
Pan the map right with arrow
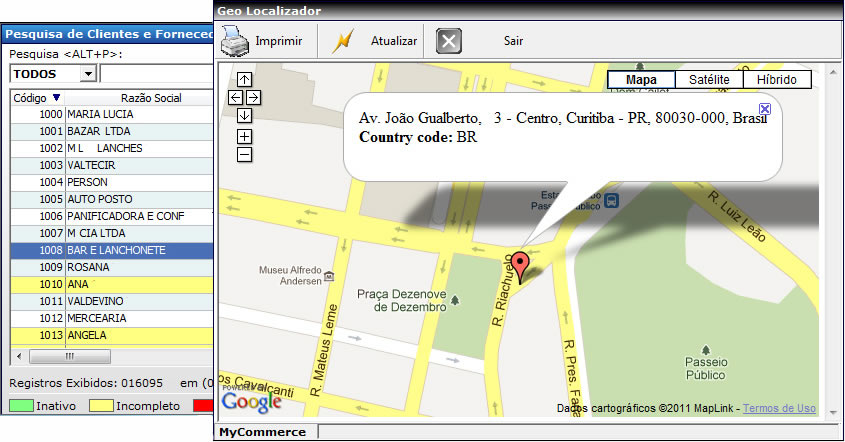(x=253, y=98)
